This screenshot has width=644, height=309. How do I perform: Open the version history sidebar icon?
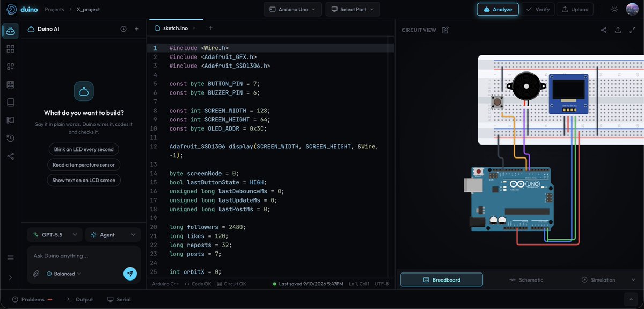(x=10, y=138)
